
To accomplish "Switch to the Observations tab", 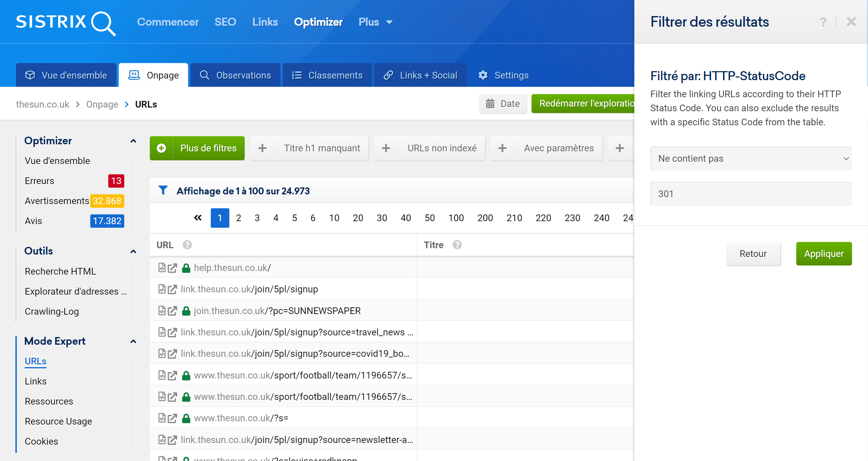I will point(235,75).
